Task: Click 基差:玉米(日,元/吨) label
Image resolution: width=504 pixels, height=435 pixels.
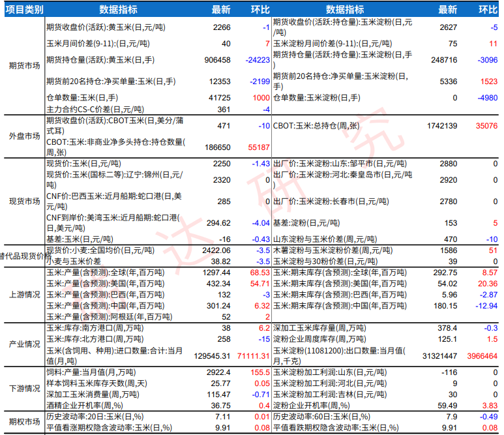Action: 80,239
